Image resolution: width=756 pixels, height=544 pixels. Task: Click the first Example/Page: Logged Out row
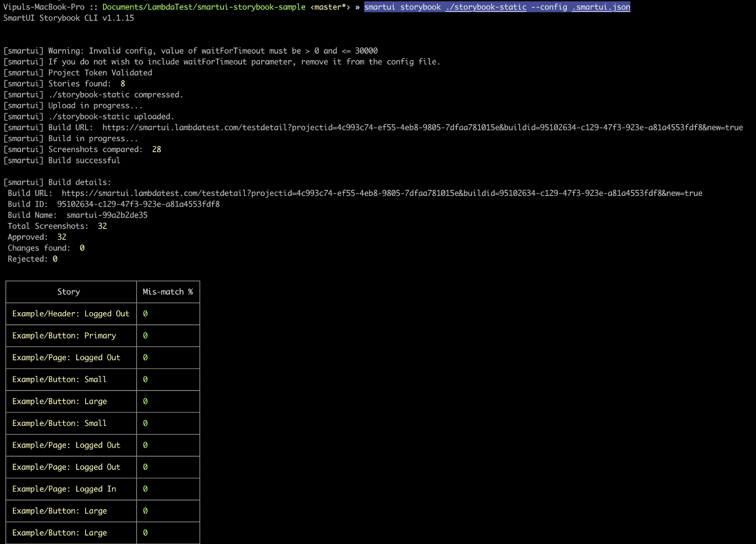66,357
